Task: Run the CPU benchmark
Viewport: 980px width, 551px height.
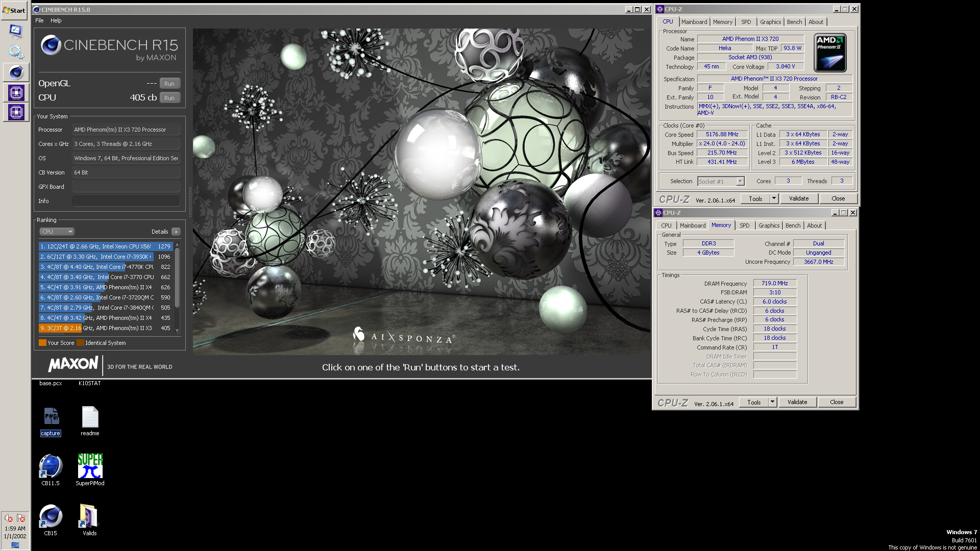Action: point(169,98)
